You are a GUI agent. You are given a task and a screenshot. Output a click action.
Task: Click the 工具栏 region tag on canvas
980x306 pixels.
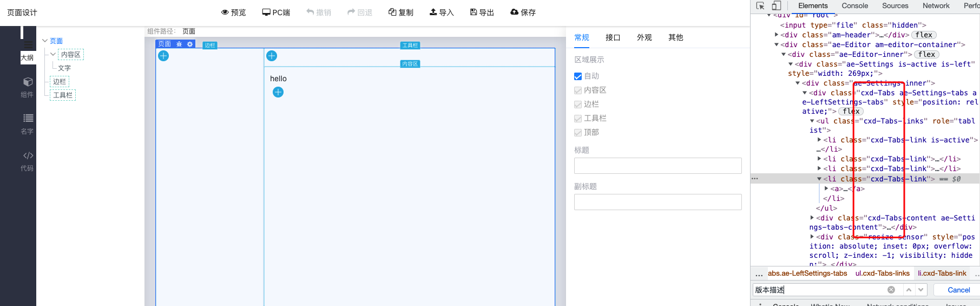410,45
